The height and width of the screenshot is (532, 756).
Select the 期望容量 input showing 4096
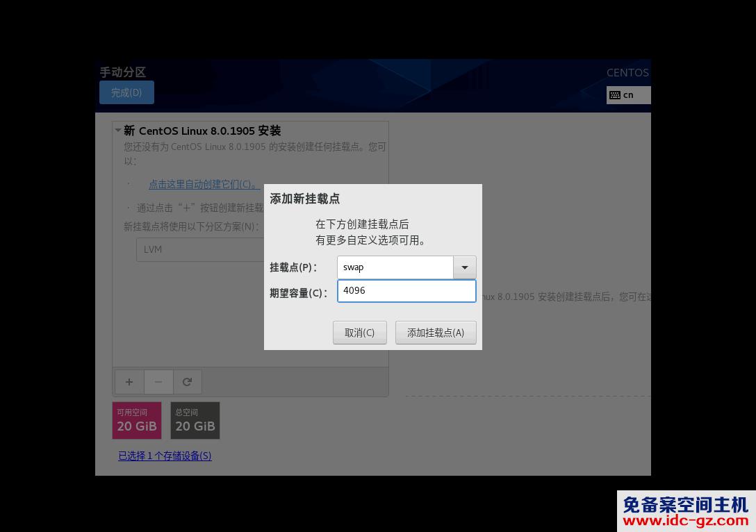click(x=406, y=290)
